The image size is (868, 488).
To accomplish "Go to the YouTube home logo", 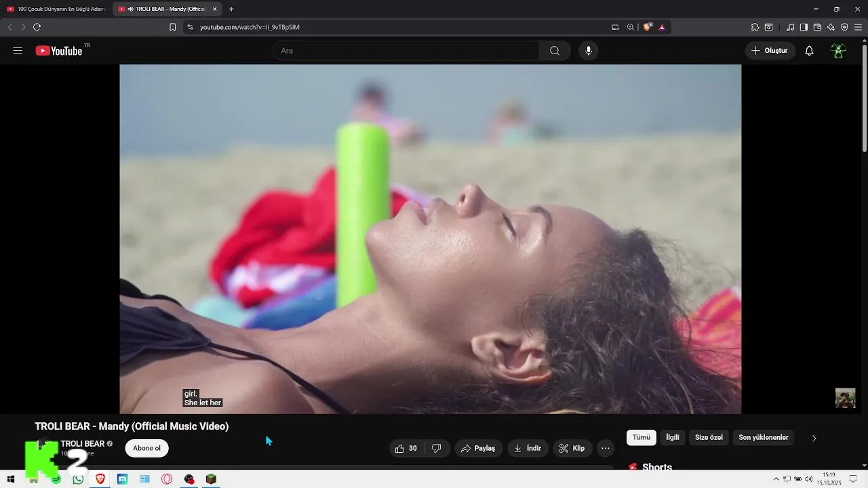I will click(x=59, y=51).
